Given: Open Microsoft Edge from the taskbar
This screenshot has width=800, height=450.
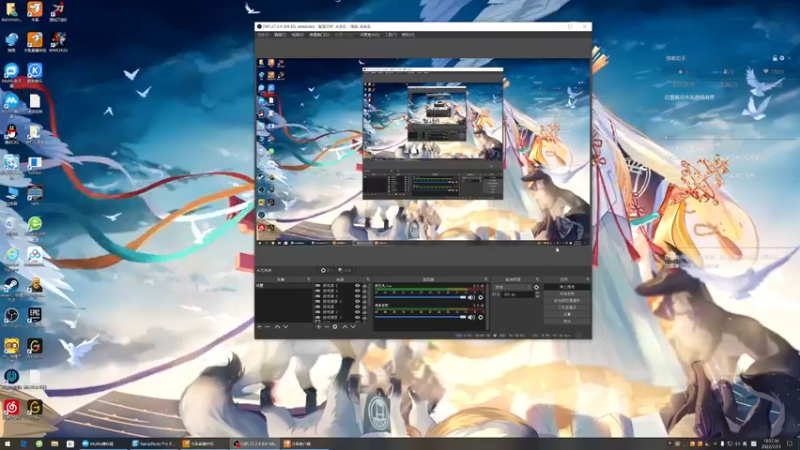Looking at the screenshot, I should [23, 444].
